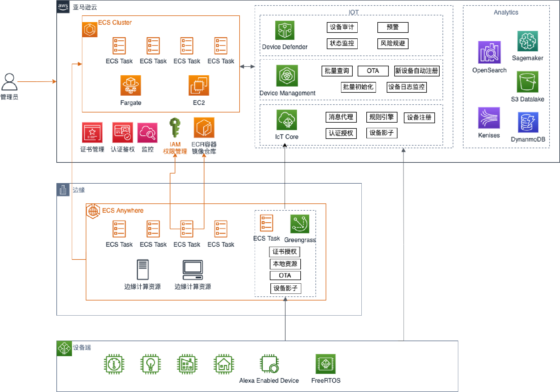The image size is (560, 392).
Task: Click the ECS Anywhere label text
Action: tap(123, 210)
